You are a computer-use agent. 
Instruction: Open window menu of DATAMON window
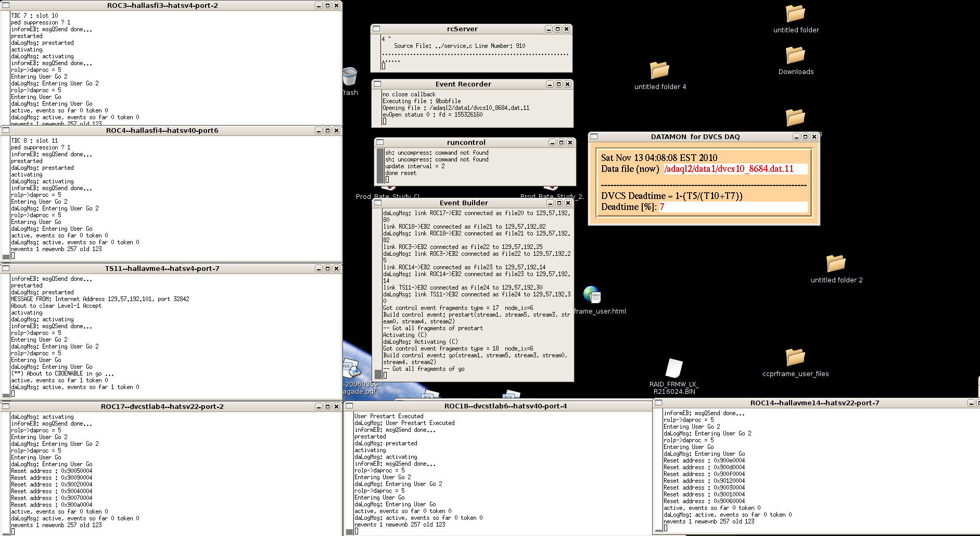594,136
